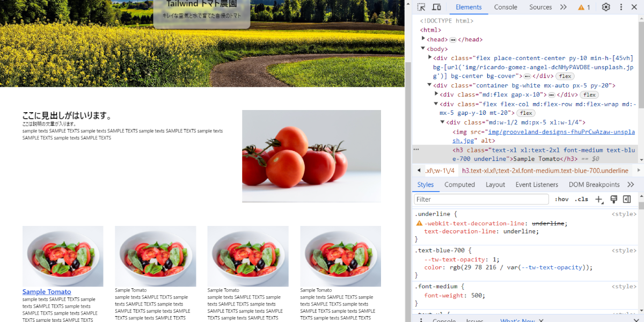The width and height of the screenshot is (644, 322).
Task: Show more DevTools tabs next to Sources
Action: pos(563,7)
